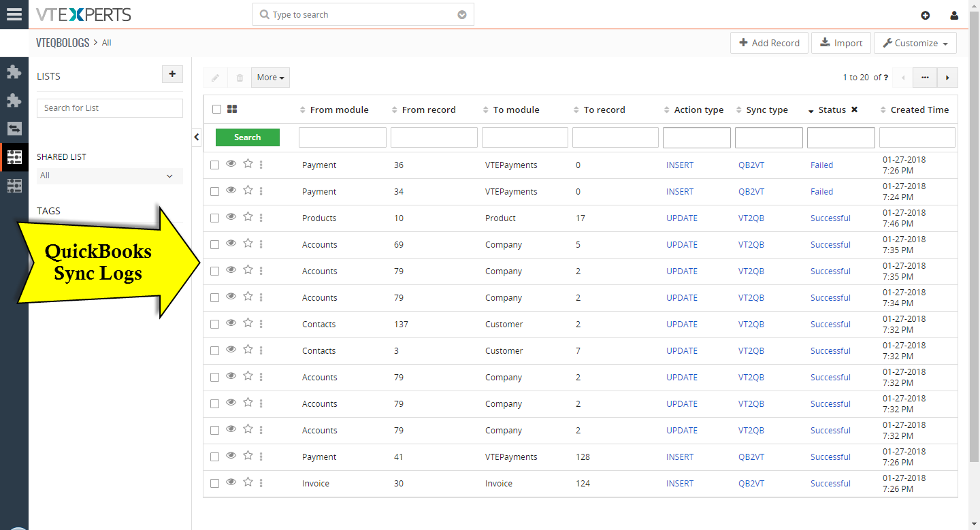980x530 pixels.
Task: Open the top puzzle-piece module in sidebar
Action: click(14, 71)
